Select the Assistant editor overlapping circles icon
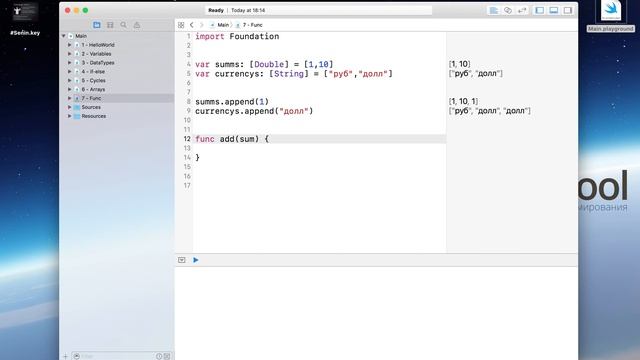Image resolution: width=640 pixels, height=360 pixels. click(508, 11)
